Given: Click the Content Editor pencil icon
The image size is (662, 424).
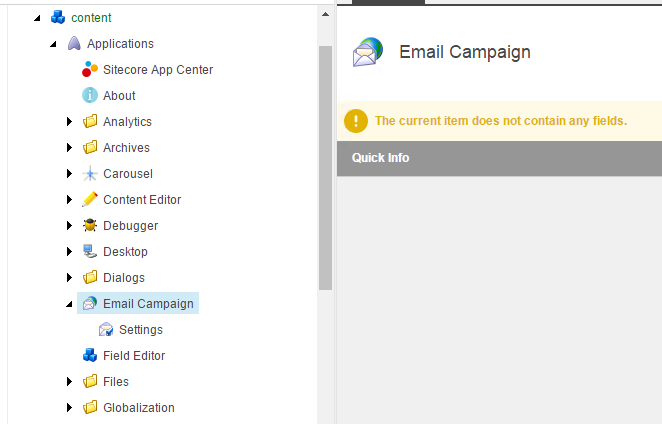Looking at the screenshot, I should point(90,199).
